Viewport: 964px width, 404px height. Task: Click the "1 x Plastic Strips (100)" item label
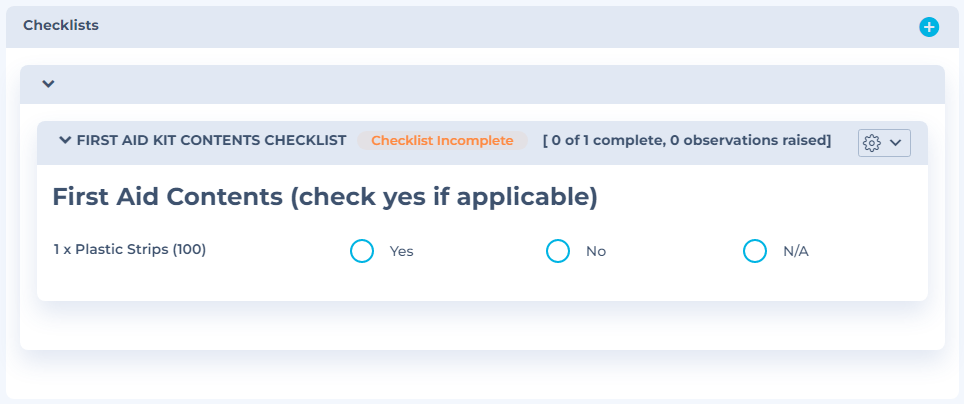coord(130,250)
